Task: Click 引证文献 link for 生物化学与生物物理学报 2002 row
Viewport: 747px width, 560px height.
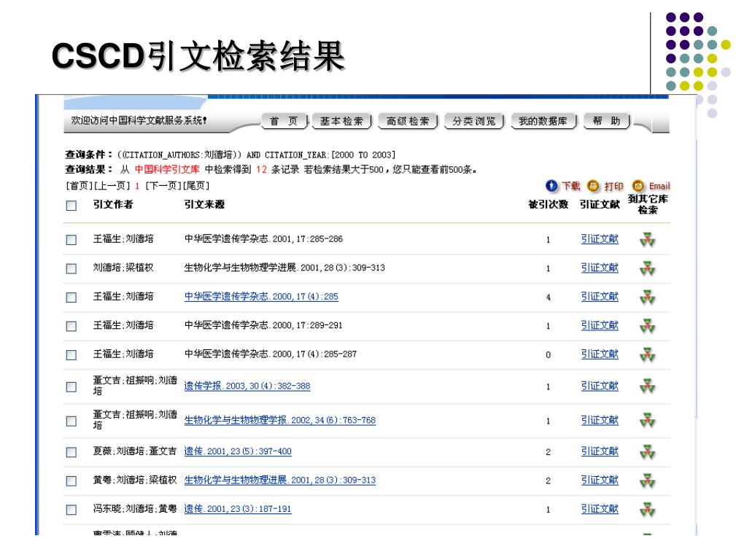Action: coord(600,421)
